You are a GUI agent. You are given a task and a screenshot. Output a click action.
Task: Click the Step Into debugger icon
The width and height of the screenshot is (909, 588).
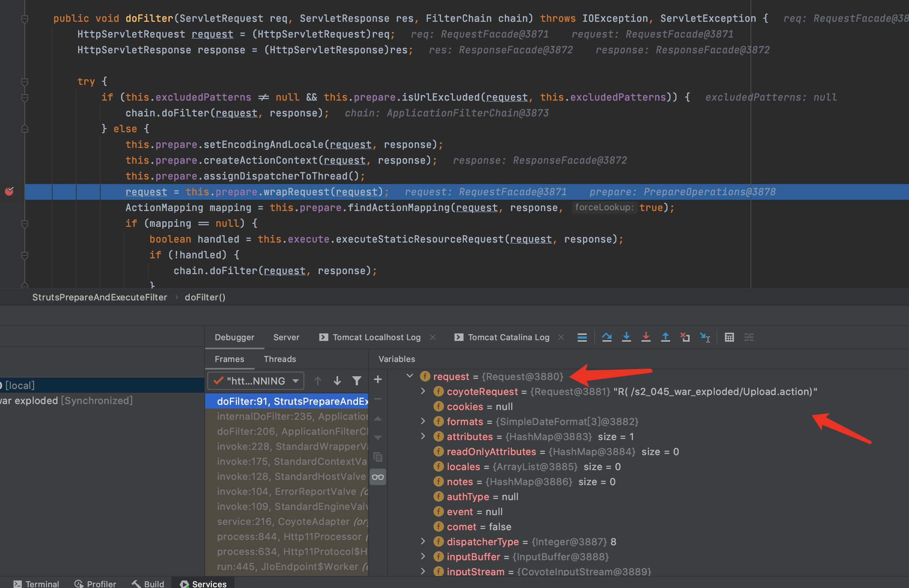[627, 337]
